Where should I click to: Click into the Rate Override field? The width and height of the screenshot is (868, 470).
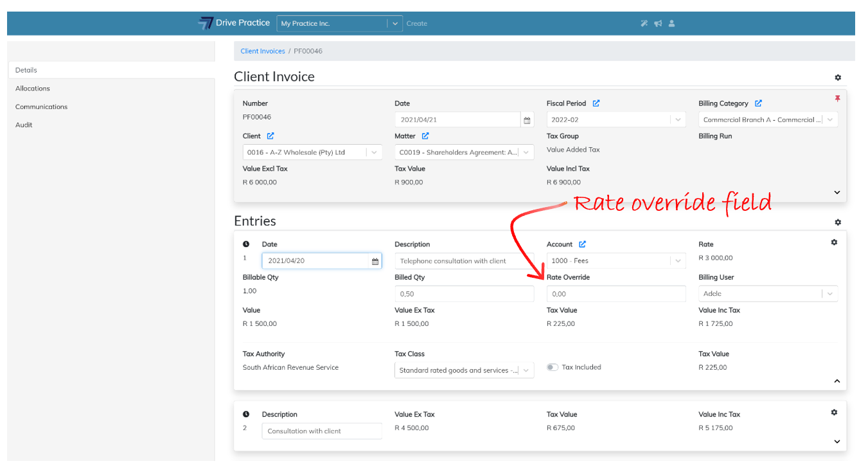coord(616,294)
